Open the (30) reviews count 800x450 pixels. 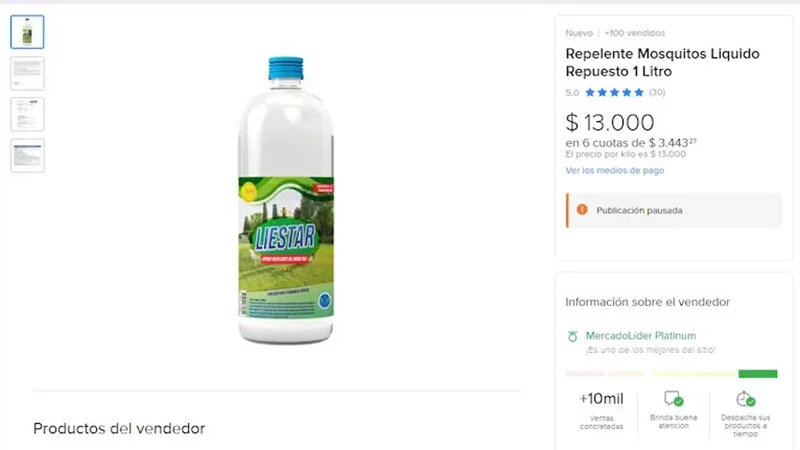[x=657, y=93]
